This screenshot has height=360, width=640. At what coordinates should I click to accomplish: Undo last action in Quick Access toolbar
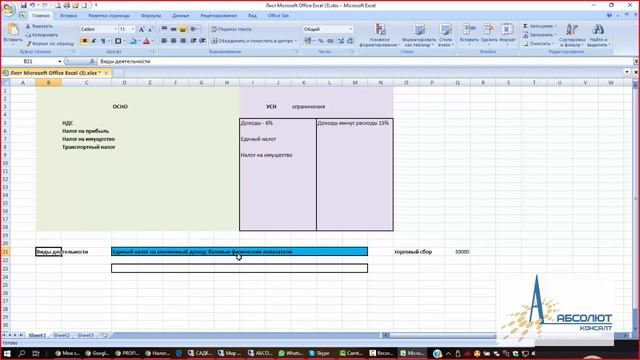[x=32, y=5]
